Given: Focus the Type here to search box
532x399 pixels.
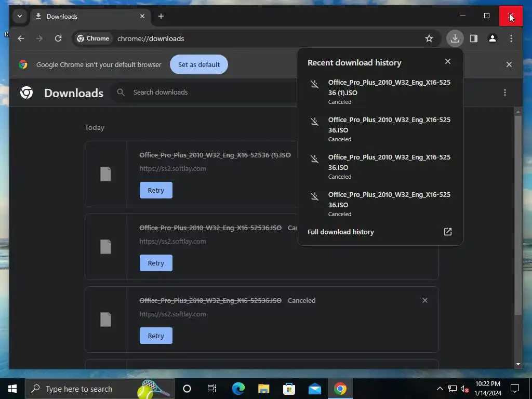Looking at the screenshot, I should pyautogui.click(x=99, y=389).
